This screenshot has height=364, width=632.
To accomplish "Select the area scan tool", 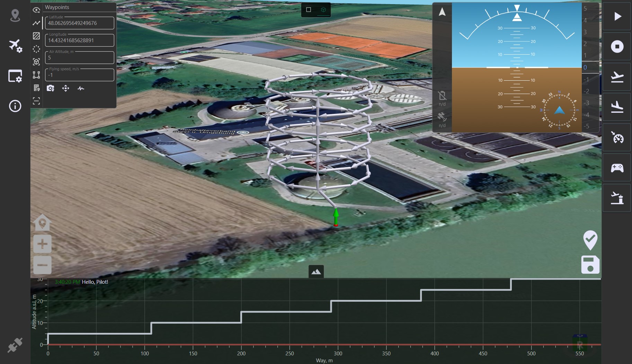I will pyautogui.click(x=36, y=36).
